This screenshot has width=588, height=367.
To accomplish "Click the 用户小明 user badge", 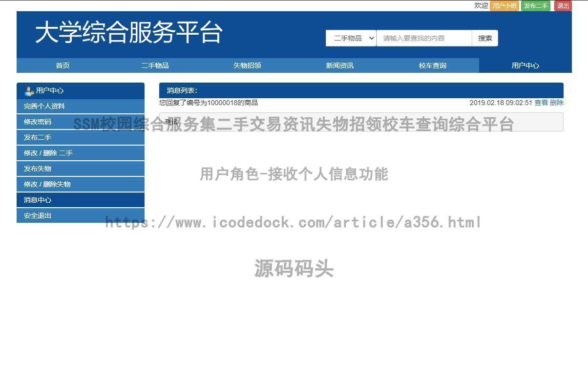I will coord(504,6).
